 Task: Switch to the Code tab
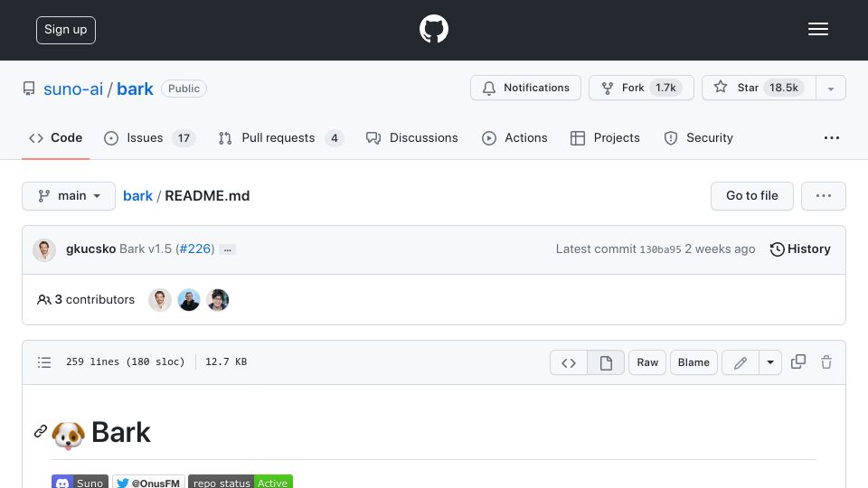55,137
